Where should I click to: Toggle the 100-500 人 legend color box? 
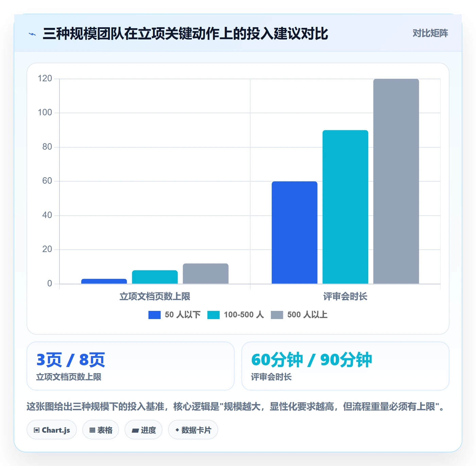pyautogui.click(x=214, y=315)
